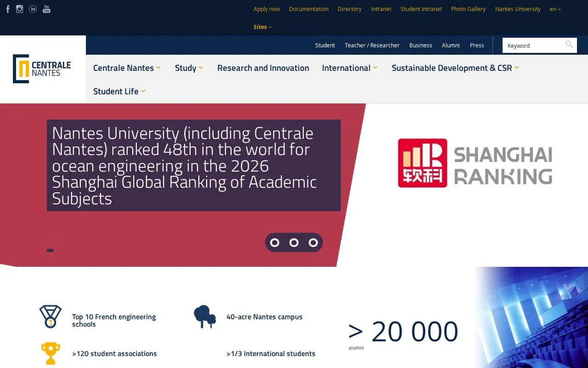Select the first carousel slide dot
This screenshot has height=368, width=588.
[275, 242]
